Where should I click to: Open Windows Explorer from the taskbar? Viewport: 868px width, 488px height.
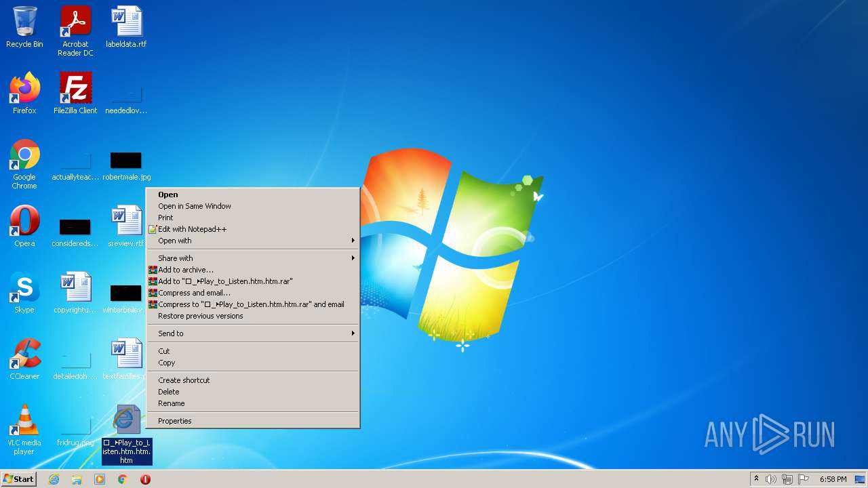point(77,479)
